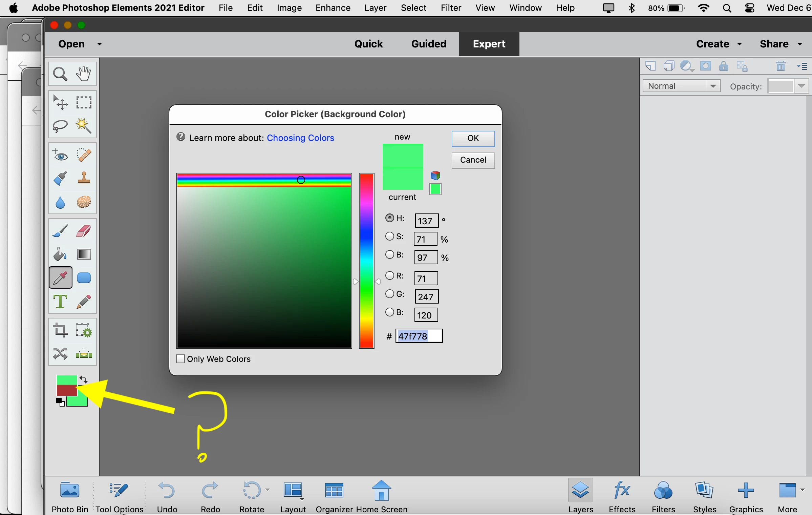The width and height of the screenshot is (812, 515).
Task: Pick the Paint Bucket tool
Action: tap(60, 254)
